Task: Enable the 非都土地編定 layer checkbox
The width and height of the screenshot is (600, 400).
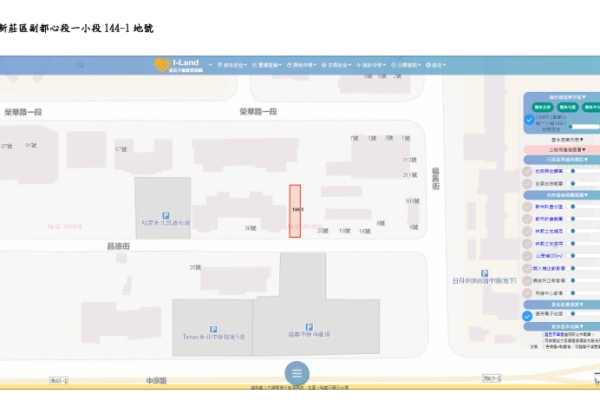Action: [x=527, y=231]
